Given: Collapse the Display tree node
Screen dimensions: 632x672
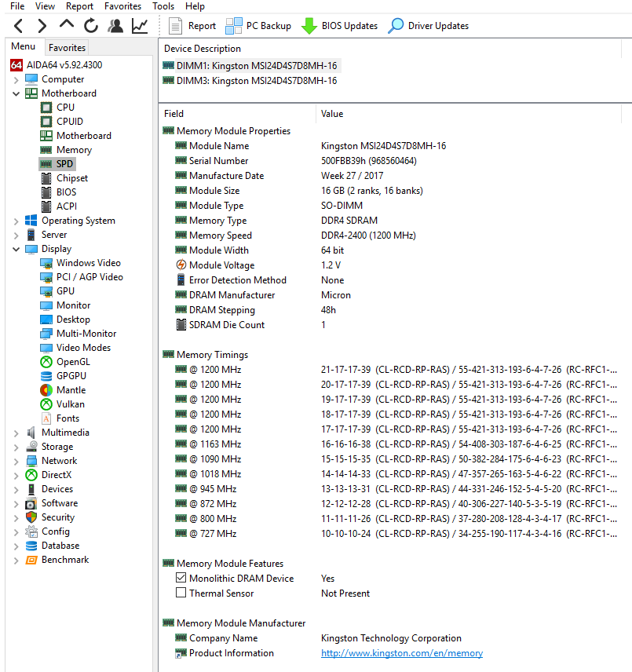Looking at the screenshot, I should (x=16, y=250).
